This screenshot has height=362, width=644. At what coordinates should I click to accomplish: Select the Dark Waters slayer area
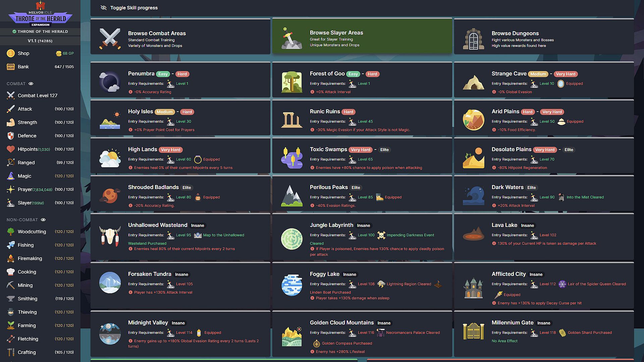(507, 187)
